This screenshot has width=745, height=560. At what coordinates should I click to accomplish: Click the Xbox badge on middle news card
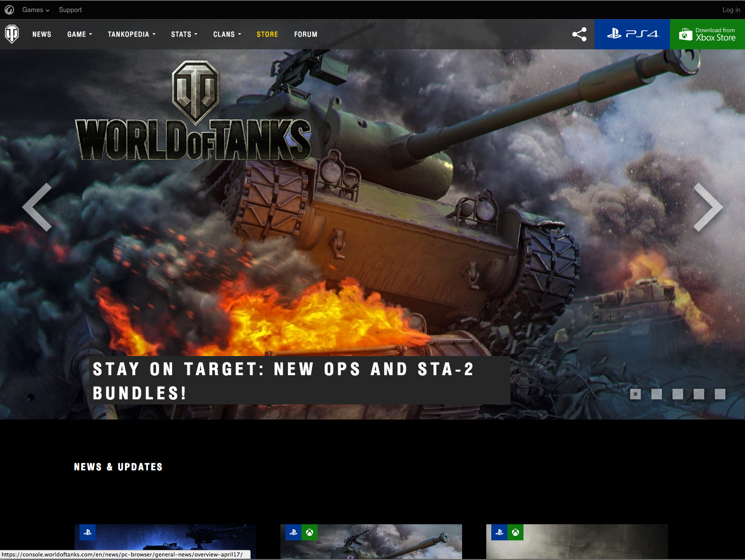(310, 532)
